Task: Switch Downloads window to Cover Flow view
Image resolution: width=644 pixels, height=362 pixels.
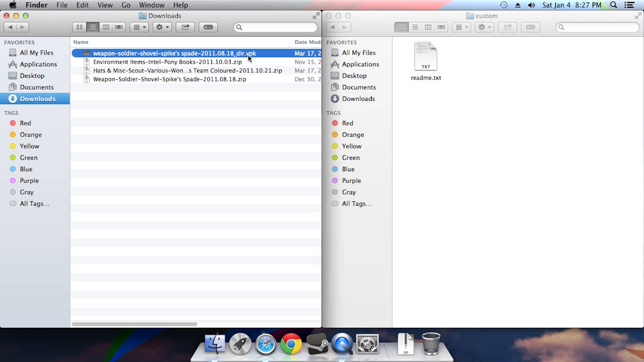Action: [119, 27]
